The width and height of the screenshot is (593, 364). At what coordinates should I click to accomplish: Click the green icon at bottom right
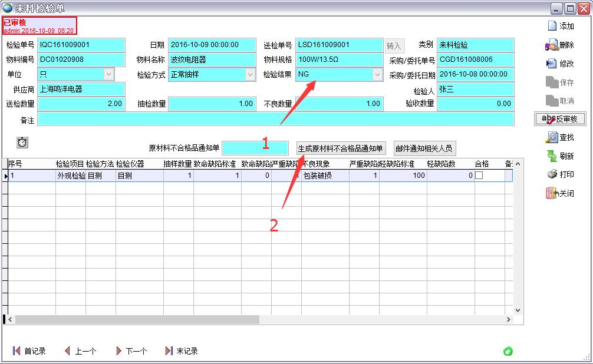pyautogui.click(x=508, y=351)
